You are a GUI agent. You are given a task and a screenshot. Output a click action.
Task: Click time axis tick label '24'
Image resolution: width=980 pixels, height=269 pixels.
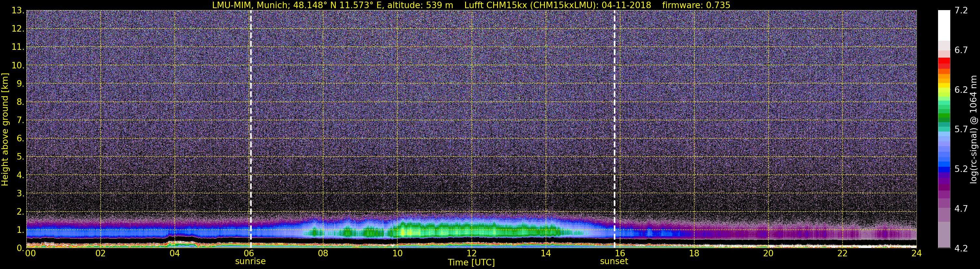click(917, 253)
